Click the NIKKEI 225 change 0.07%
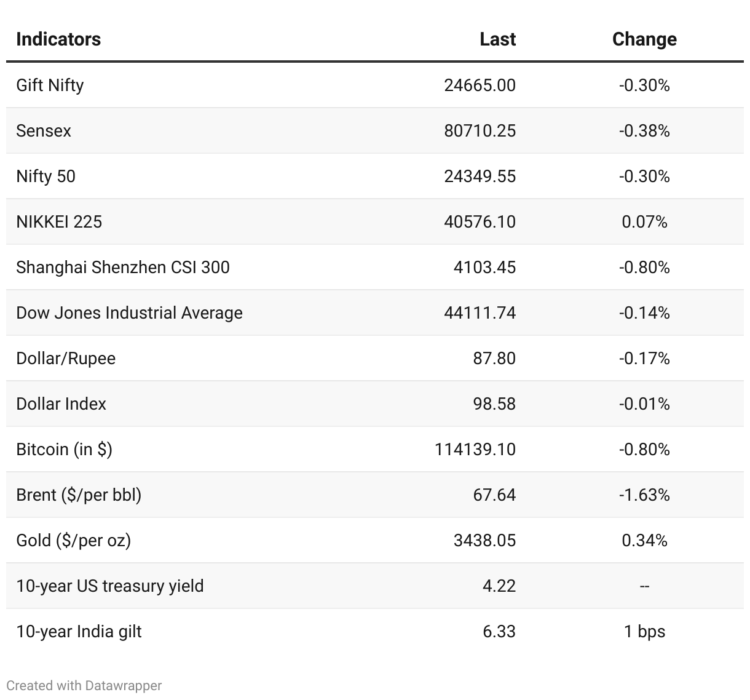Screen dimensions: 750x700 coord(644,221)
